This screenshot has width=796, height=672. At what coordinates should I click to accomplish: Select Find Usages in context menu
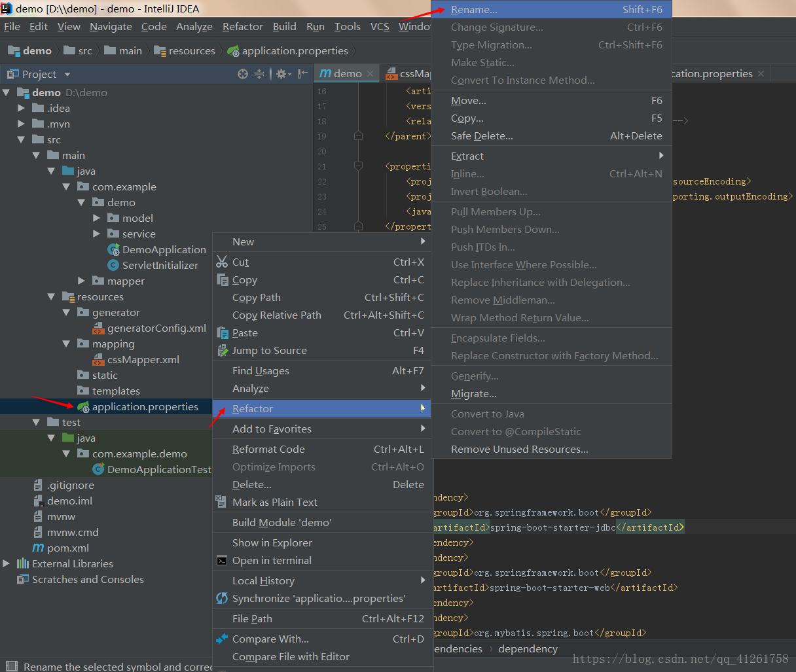click(321, 371)
